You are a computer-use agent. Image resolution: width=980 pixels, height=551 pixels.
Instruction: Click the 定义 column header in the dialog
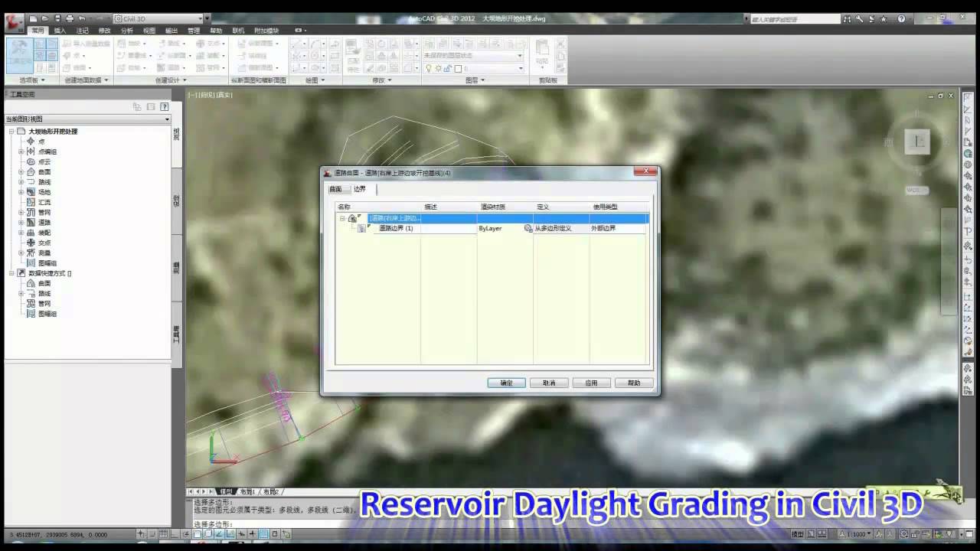pyautogui.click(x=543, y=207)
